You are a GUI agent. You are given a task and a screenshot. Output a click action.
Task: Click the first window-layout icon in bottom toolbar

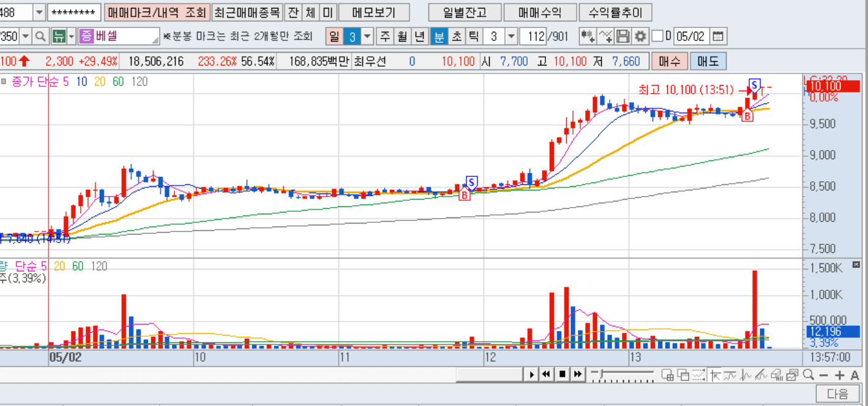click(667, 375)
